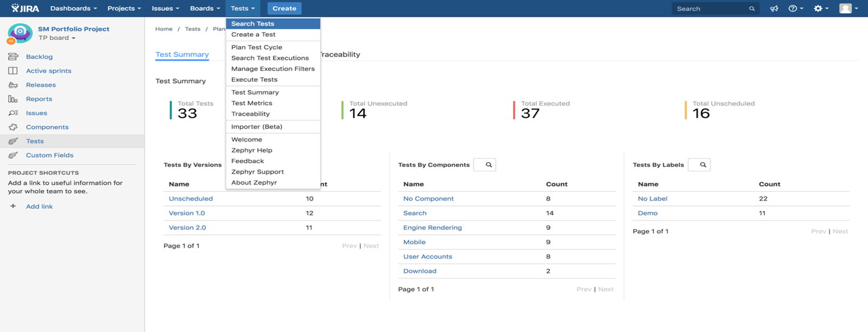The image size is (868, 332).
Task: Switch to the Test Summary tab
Action: click(182, 55)
